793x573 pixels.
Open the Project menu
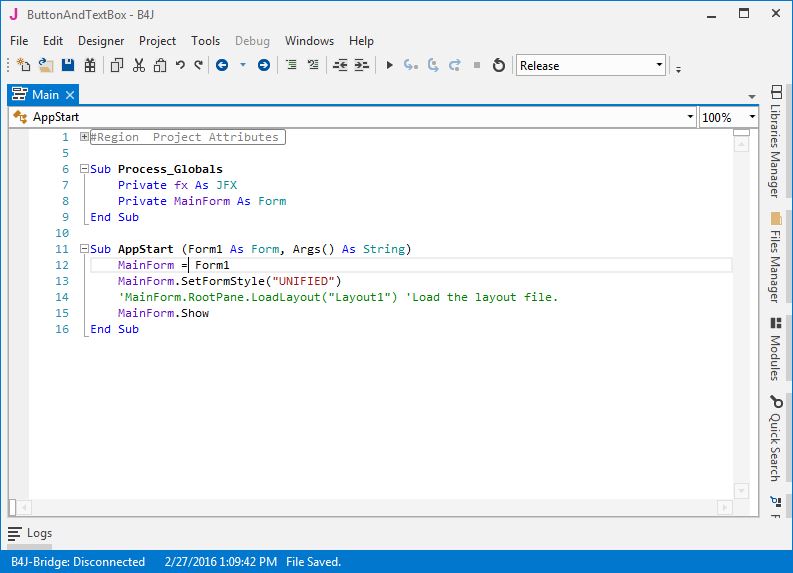(157, 41)
